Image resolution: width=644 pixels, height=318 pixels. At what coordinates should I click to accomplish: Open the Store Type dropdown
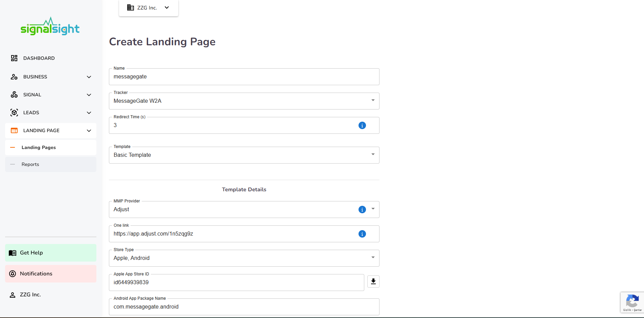244,258
